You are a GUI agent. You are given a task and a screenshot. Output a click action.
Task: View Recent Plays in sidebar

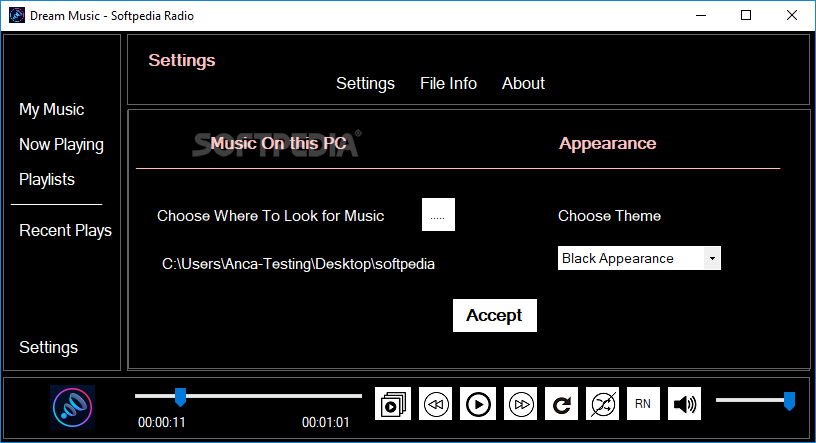(65, 230)
